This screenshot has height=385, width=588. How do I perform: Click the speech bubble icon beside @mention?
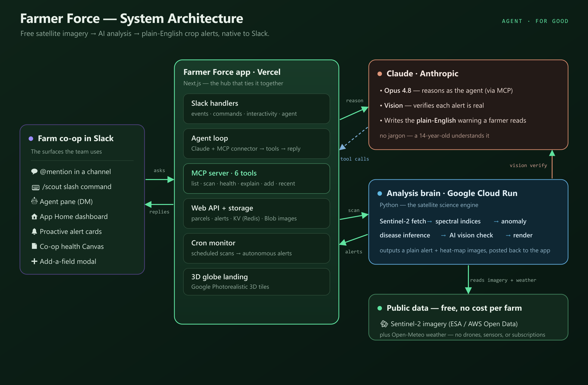(34, 172)
